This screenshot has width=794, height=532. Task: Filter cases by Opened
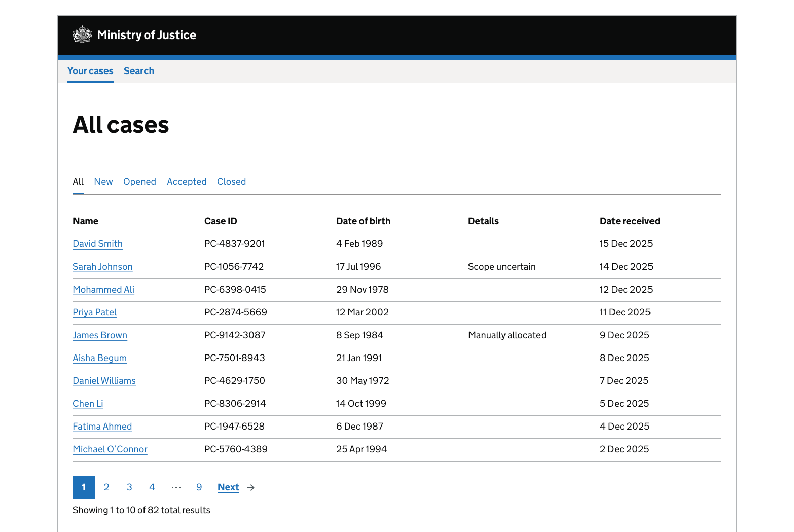point(139,182)
